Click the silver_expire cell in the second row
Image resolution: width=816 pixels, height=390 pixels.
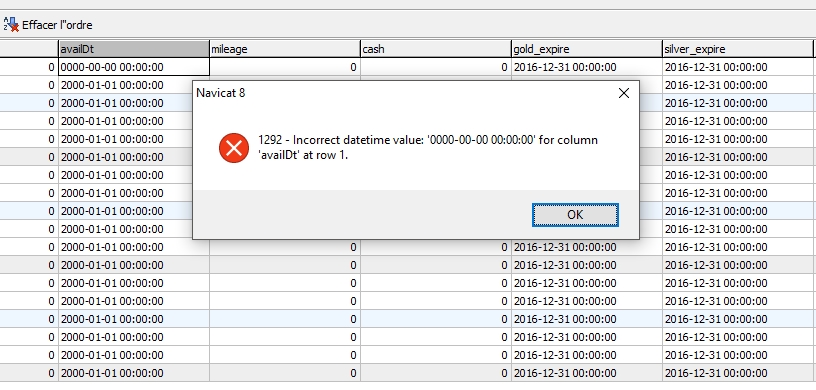click(737, 85)
